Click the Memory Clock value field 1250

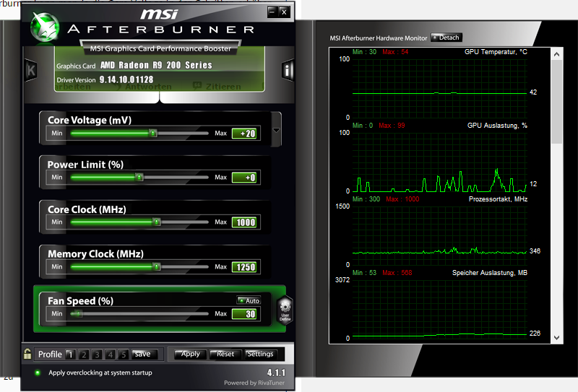coord(246,267)
